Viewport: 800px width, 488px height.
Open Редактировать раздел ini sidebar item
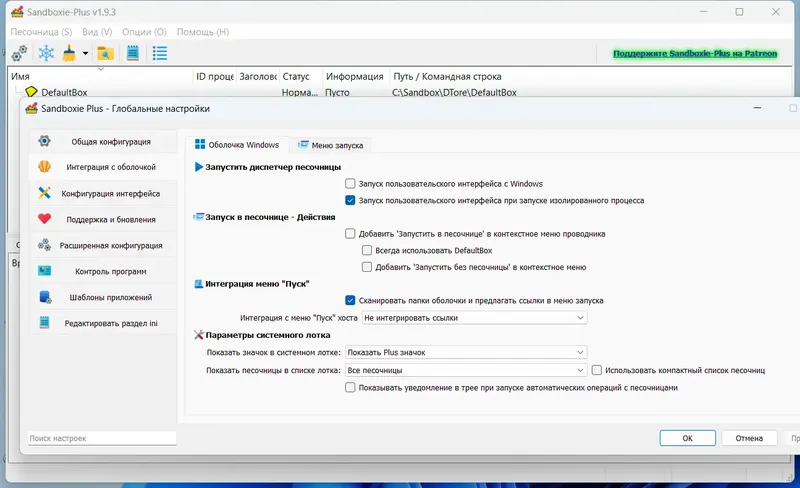(104, 323)
